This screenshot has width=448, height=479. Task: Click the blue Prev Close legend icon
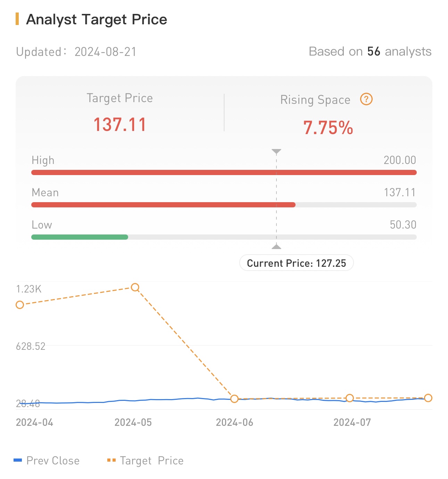click(18, 460)
